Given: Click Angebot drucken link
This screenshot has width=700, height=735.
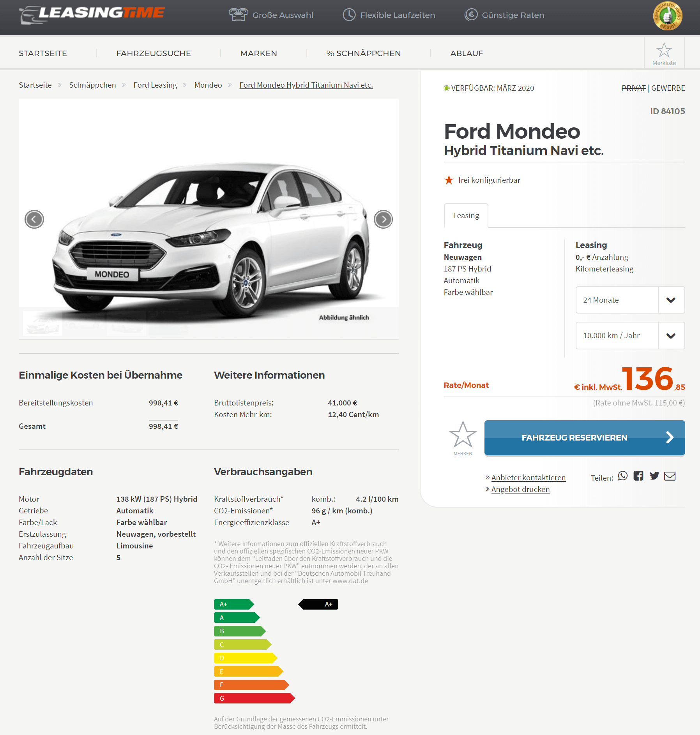Looking at the screenshot, I should [x=520, y=489].
